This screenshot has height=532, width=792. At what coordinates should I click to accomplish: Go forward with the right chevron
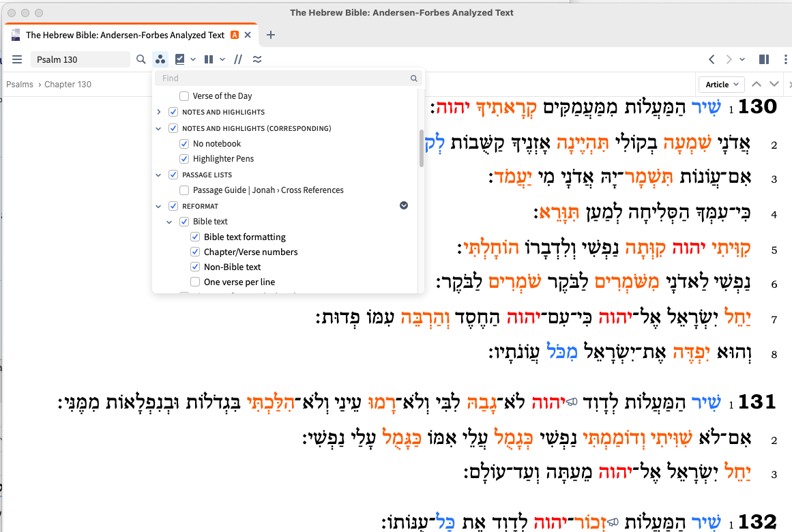729,59
